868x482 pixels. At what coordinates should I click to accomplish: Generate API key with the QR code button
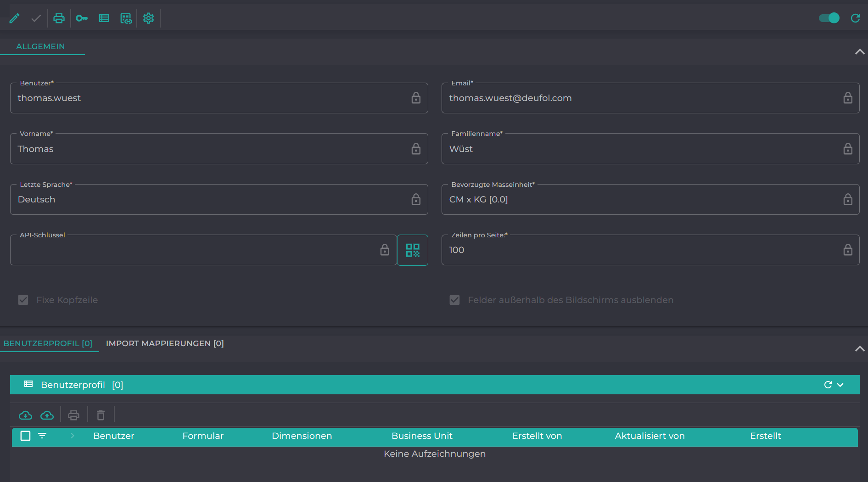pos(413,250)
